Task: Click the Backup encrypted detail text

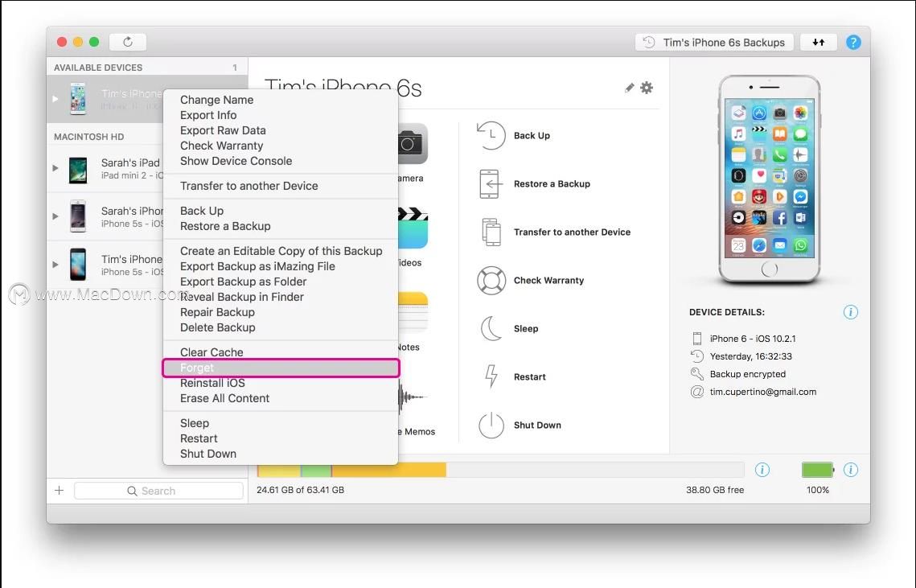Action: point(748,374)
